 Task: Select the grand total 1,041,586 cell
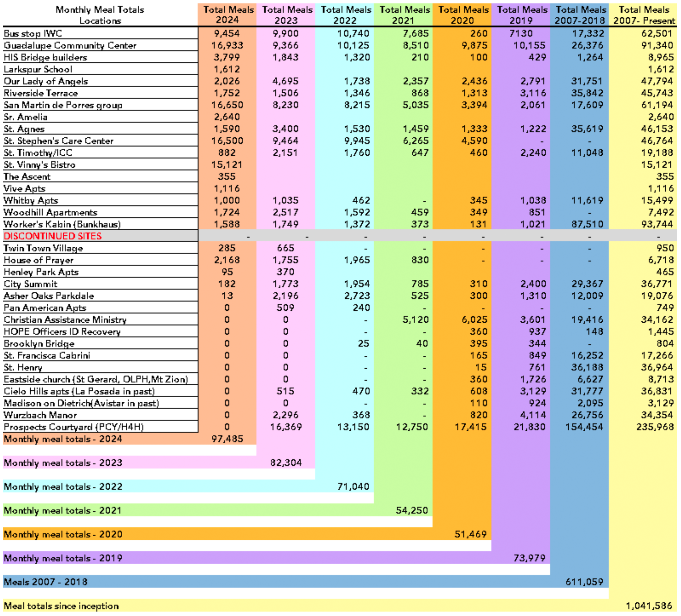click(x=649, y=606)
